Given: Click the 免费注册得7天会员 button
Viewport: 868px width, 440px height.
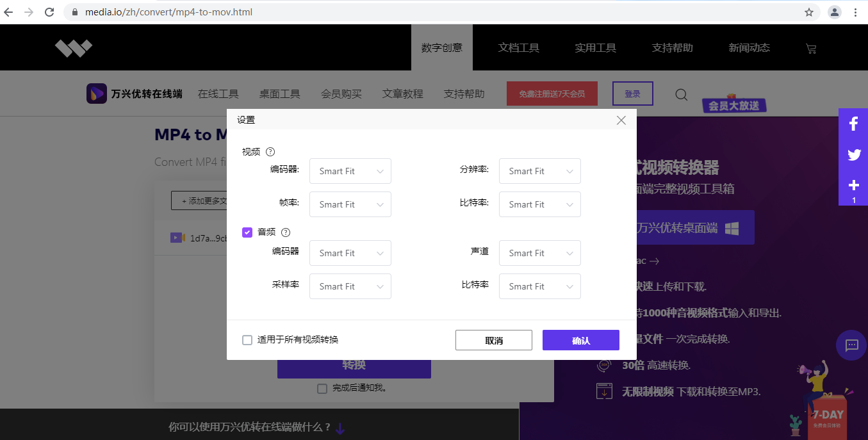Looking at the screenshot, I should 552,94.
